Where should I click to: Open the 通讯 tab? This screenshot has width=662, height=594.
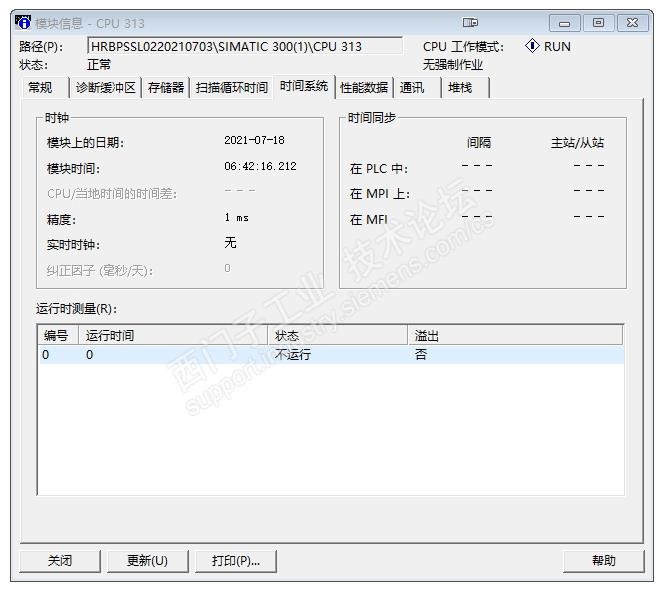point(418,87)
